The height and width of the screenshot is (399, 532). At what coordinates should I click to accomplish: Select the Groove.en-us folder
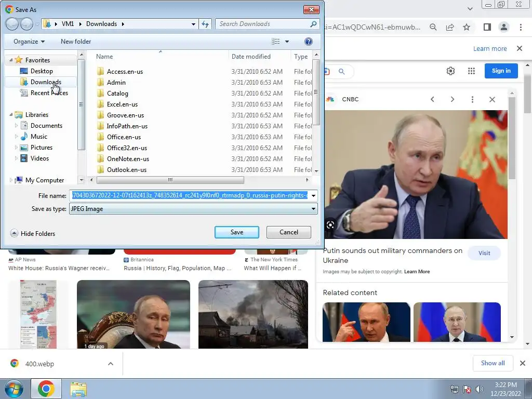125,115
